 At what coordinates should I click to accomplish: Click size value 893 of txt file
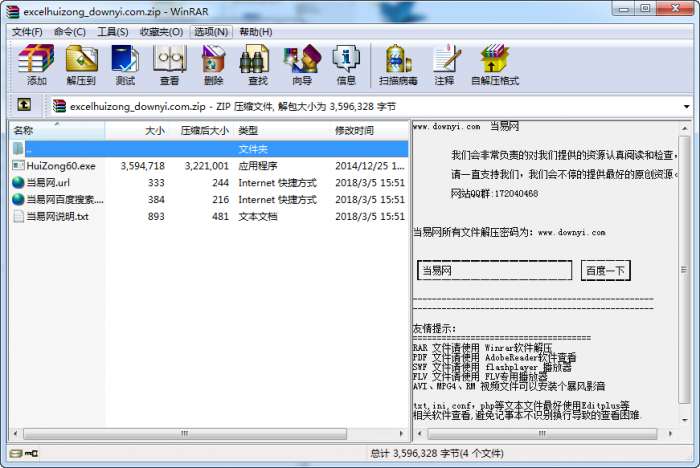[156, 217]
